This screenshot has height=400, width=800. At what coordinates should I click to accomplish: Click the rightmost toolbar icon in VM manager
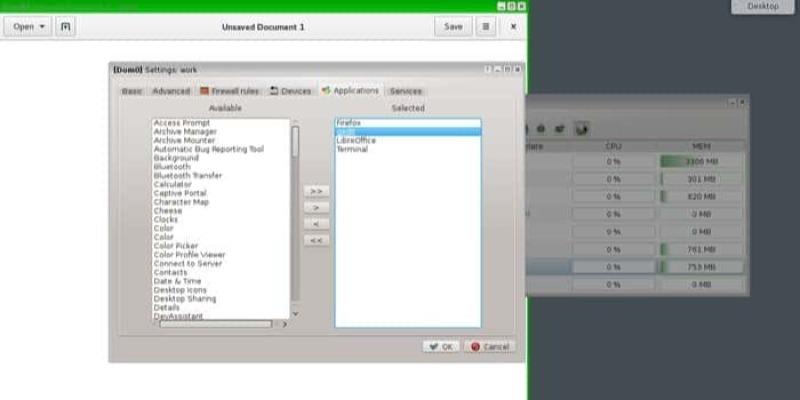(583, 128)
